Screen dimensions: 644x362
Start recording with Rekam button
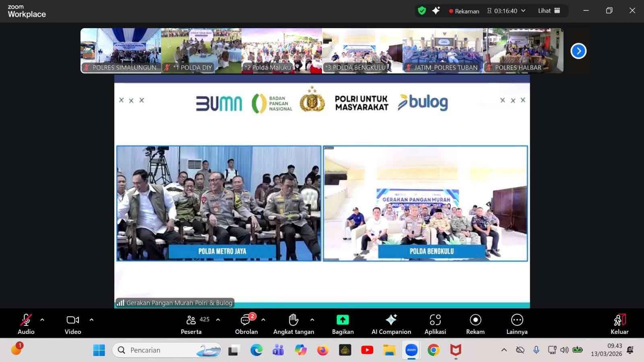tap(475, 324)
